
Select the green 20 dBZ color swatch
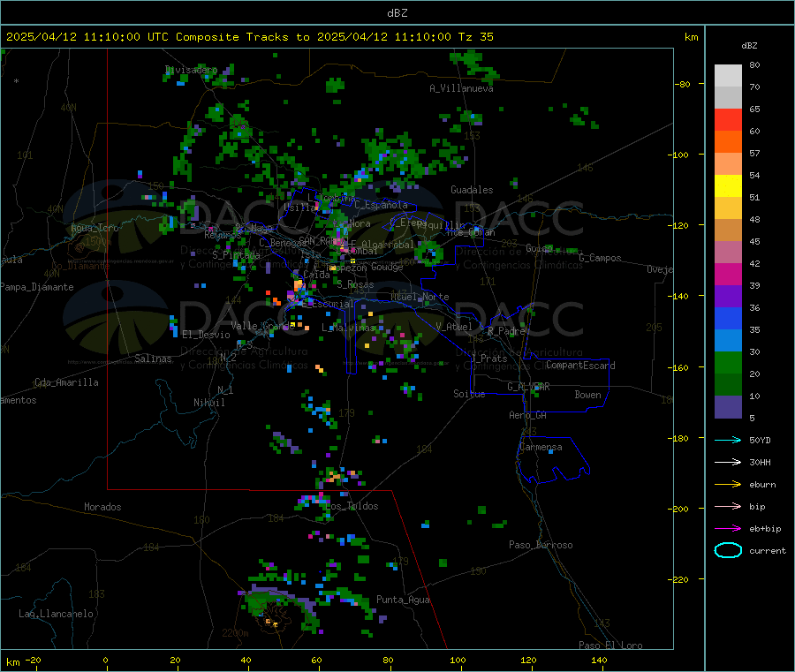coord(728,362)
